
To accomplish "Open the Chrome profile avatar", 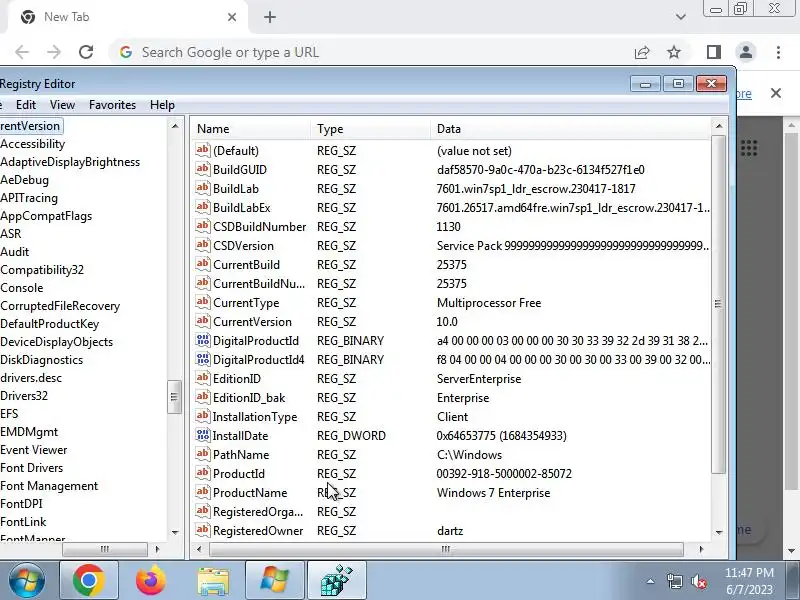I will pyautogui.click(x=746, y=52).
